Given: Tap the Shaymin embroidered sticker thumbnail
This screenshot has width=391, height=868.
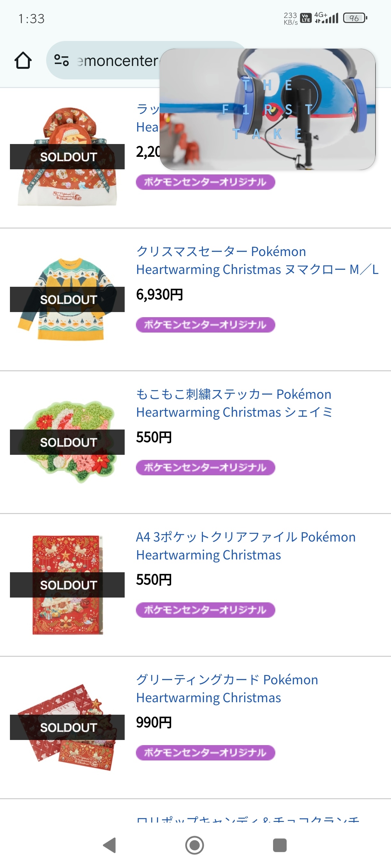Looking at the screenshot, I should (67, 442).
